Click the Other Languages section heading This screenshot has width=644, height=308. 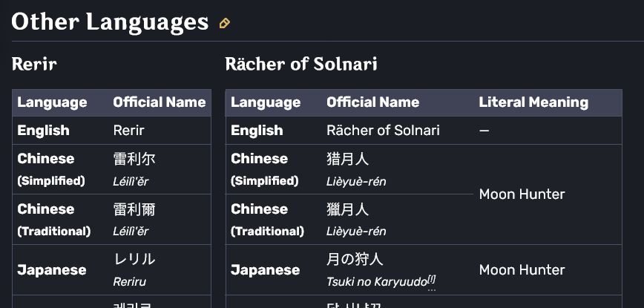click(x=110, y=22)
